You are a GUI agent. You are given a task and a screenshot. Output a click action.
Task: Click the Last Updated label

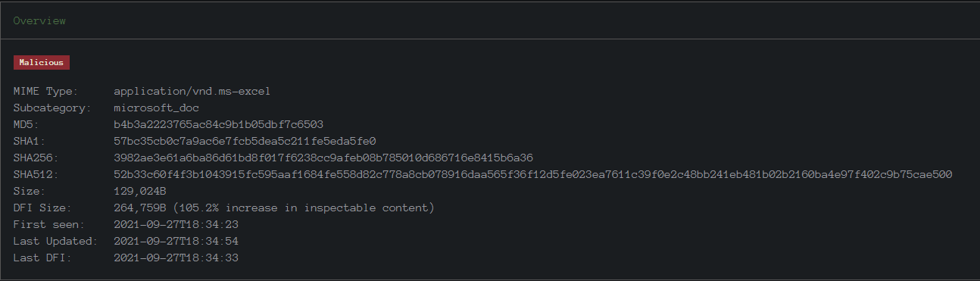coord(55,242)
